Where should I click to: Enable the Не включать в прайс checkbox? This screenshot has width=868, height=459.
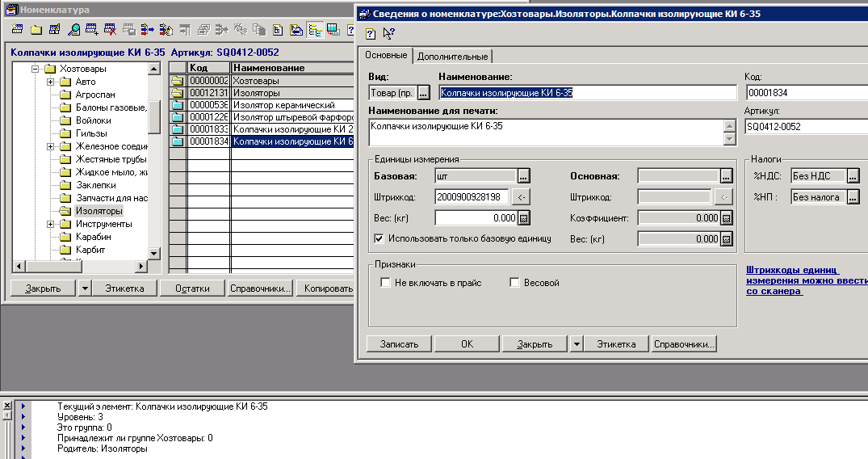pyautogui.click(x=385, y=283)
